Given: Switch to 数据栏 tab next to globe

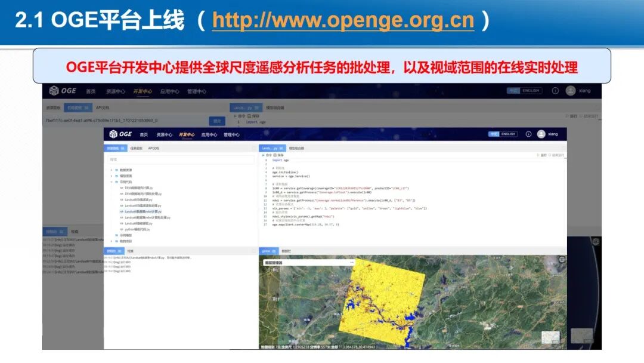Looking at the screenshot, I should [x=286, y=251].
